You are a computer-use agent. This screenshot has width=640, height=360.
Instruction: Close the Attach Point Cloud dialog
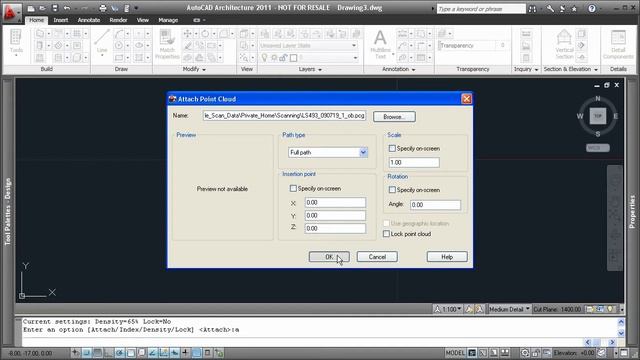pos(466,99)
